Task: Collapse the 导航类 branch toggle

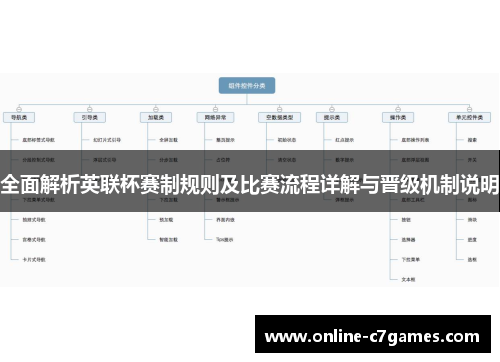Action: tap(19, 109)
